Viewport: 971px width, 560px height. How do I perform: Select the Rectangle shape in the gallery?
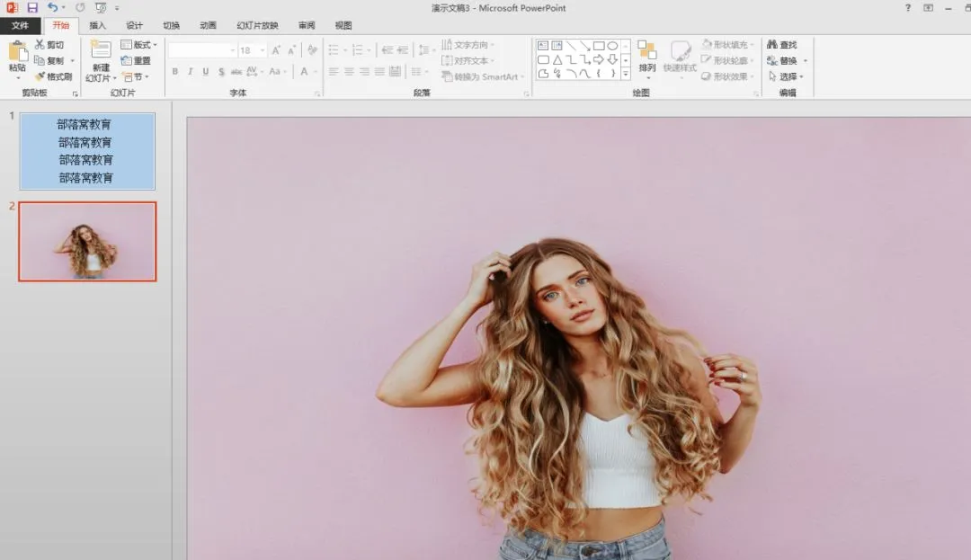[598, 46]
